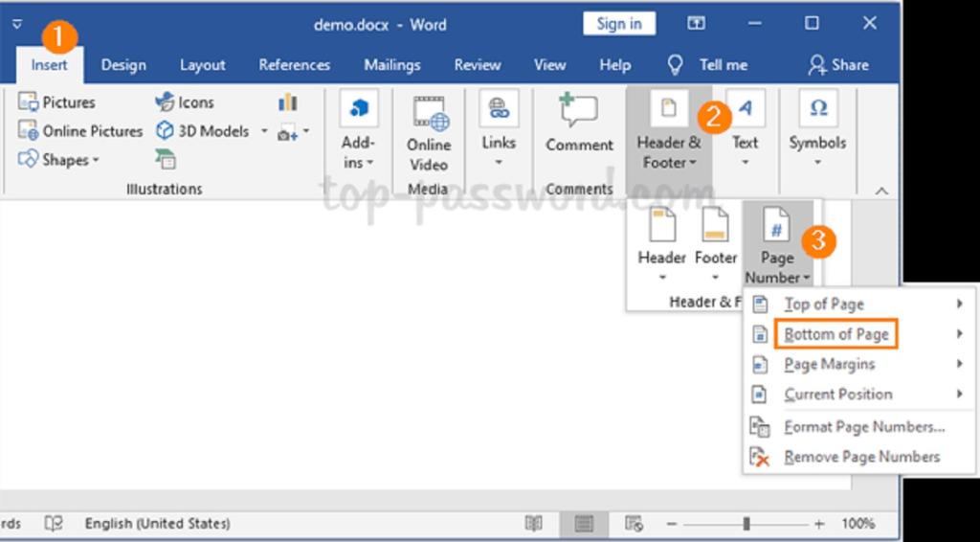980x542 pixels.
Task: Select Page Margins menu item
Action: pyautogui.click(x=858, y=364)
